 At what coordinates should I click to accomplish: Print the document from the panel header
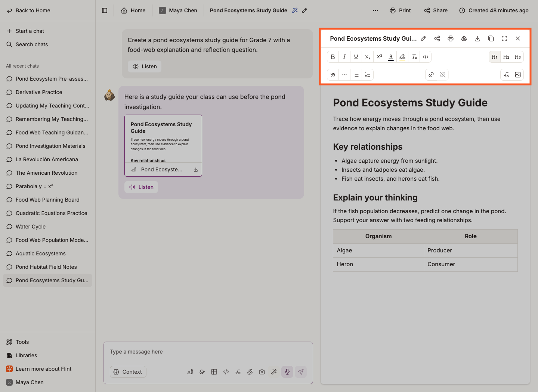pos(451,38)
